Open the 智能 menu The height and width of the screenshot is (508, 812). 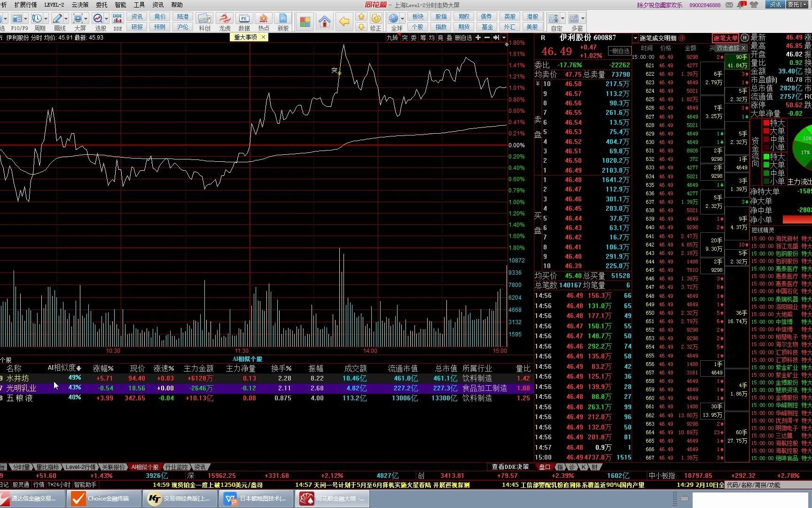[120, 5]
